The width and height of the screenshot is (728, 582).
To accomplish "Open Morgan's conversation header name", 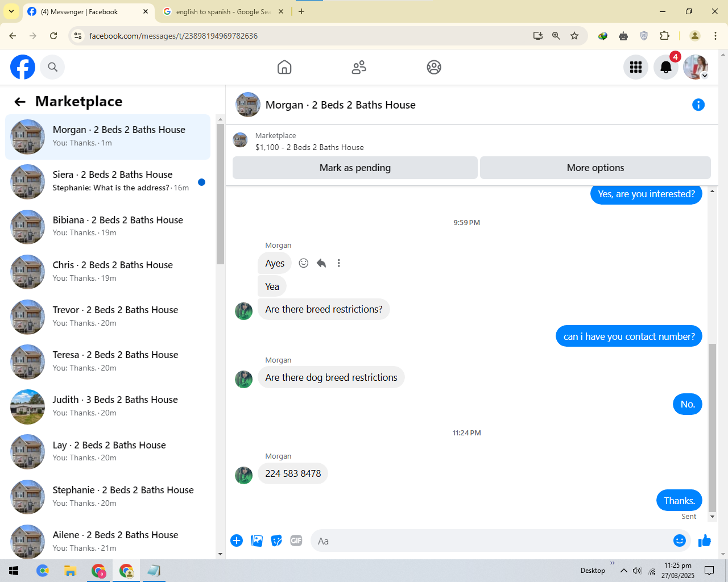I will (x=341, y=105).
